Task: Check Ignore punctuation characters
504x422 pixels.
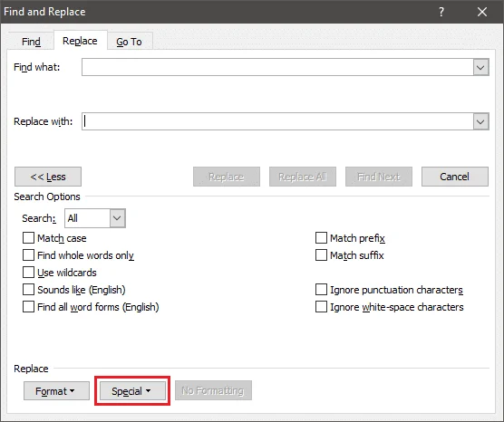Action: pos(321,290)
